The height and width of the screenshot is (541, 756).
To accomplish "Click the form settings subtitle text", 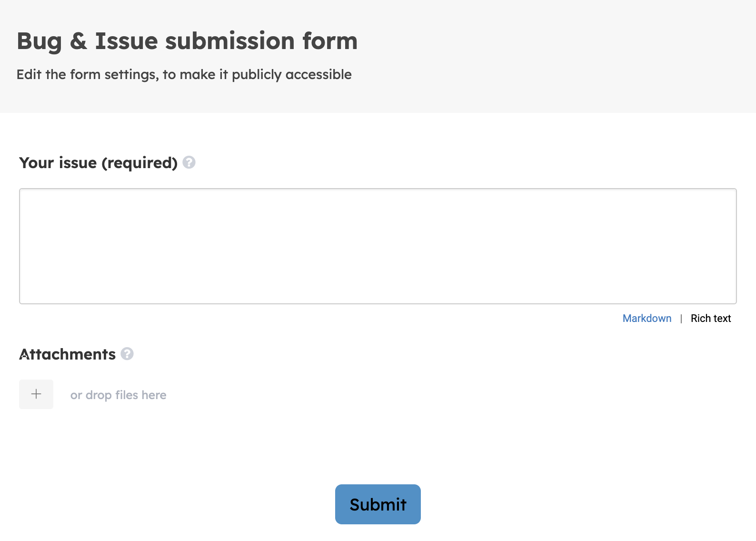I will click(x=184, y=75).
